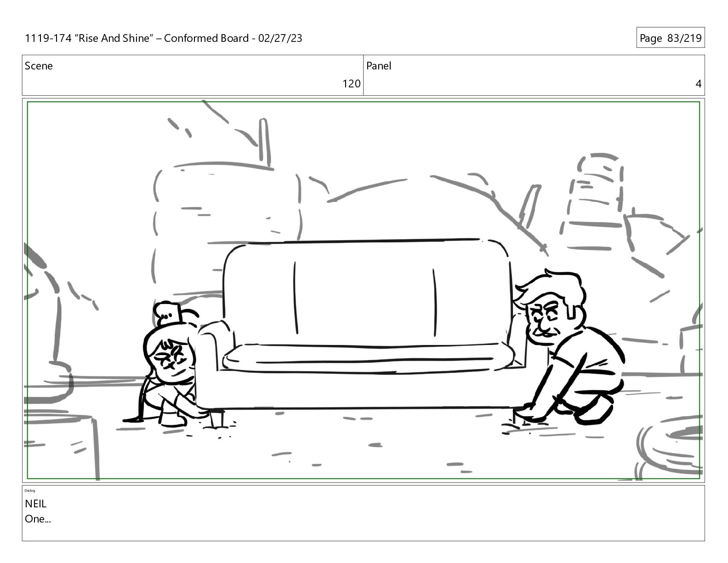
Task: Click the 'Scene' label
Action: pyautogui.click(x=39, y=66)
